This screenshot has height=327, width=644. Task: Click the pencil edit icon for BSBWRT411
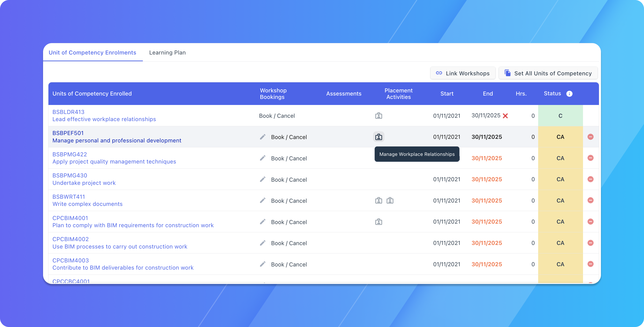[x=263, y=201]
